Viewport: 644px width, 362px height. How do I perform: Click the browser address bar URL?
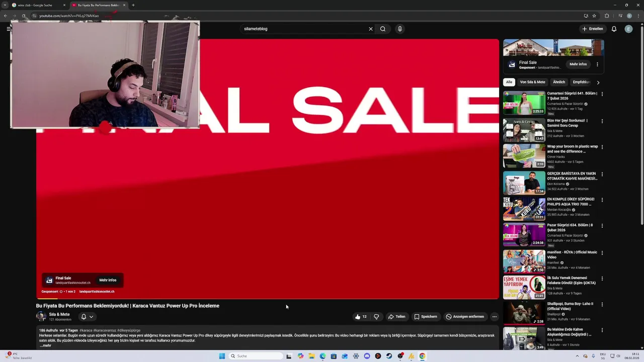pos(69,16)
